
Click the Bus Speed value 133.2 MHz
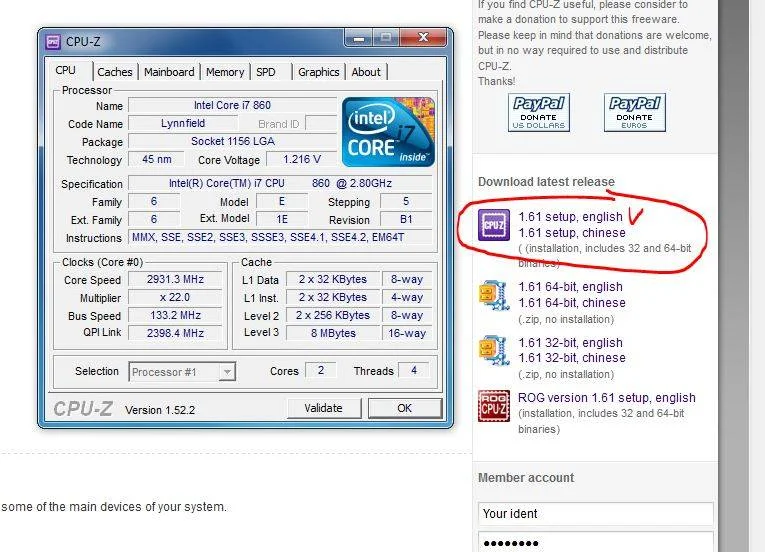click(x=175, y=316)
